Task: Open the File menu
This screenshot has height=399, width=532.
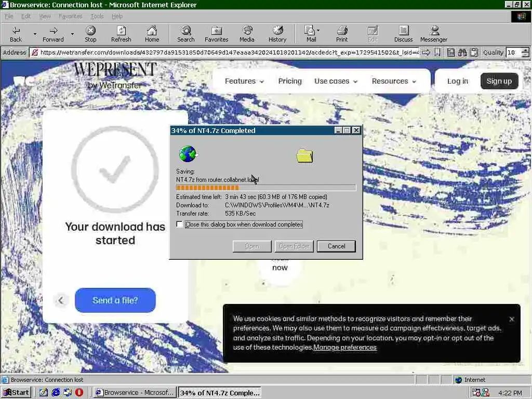Action: click(9, 16)
